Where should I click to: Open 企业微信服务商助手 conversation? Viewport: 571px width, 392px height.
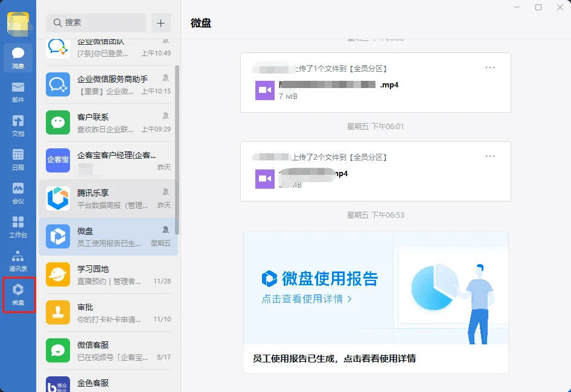pos(108,84)
